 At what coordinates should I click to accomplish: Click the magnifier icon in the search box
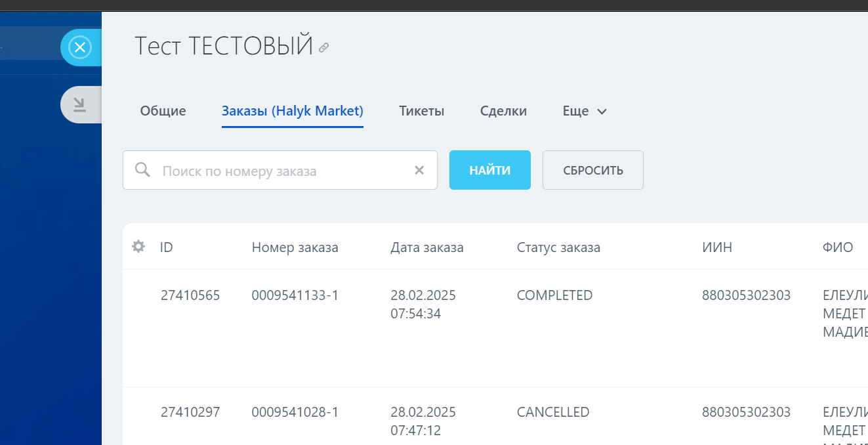pos(142,169)
